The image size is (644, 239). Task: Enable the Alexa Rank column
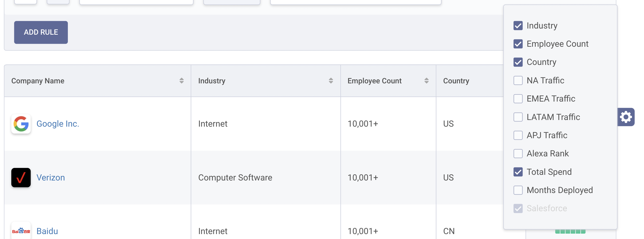(x=518, y=153)
